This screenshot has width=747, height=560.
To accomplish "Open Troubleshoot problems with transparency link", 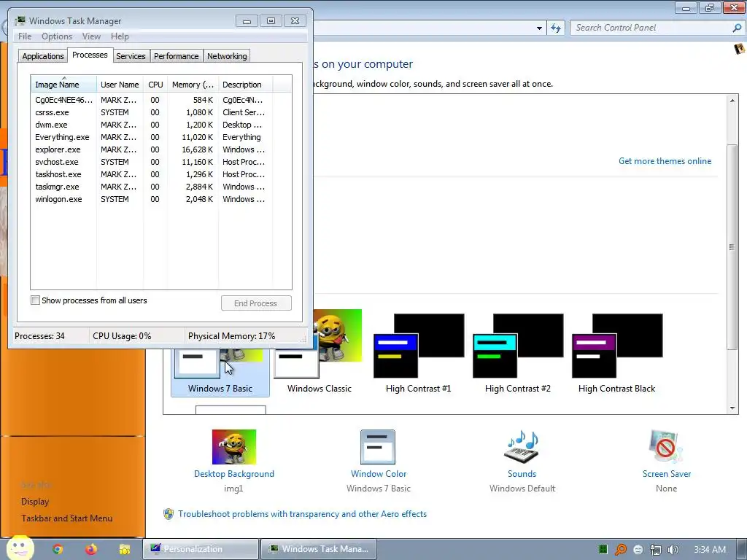I will click(302, 514).
